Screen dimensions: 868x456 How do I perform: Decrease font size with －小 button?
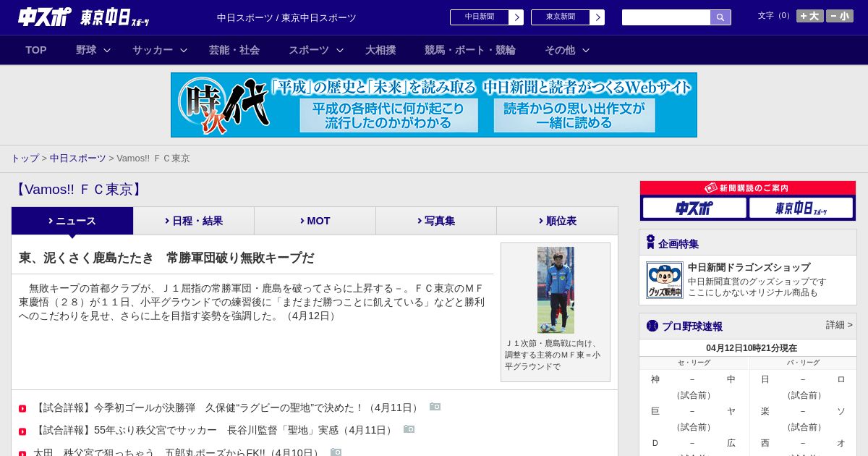click(x=840, y=16)
